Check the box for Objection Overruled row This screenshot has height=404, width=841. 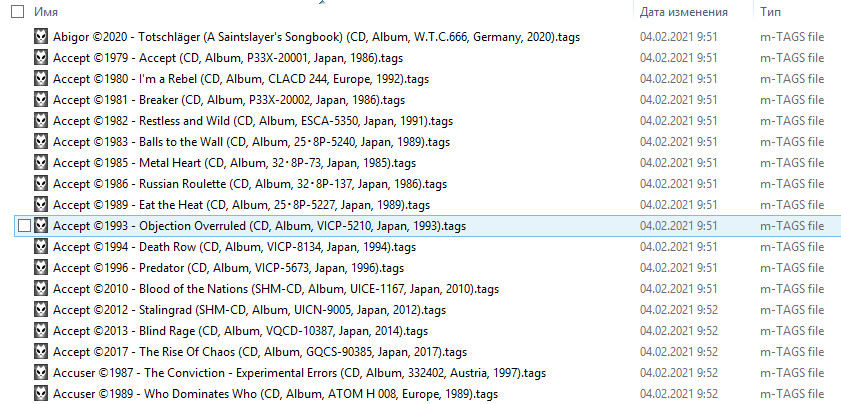24,226
